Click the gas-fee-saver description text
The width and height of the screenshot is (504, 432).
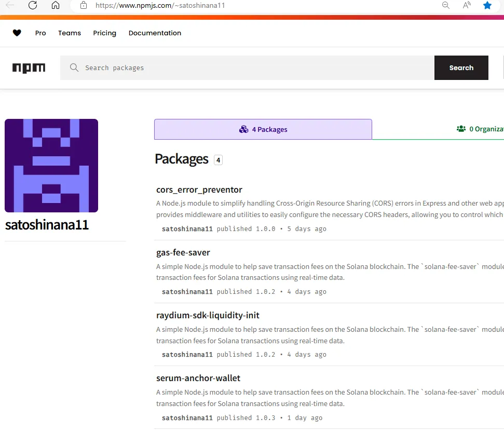pyautogui.click(x=330, y=272)
